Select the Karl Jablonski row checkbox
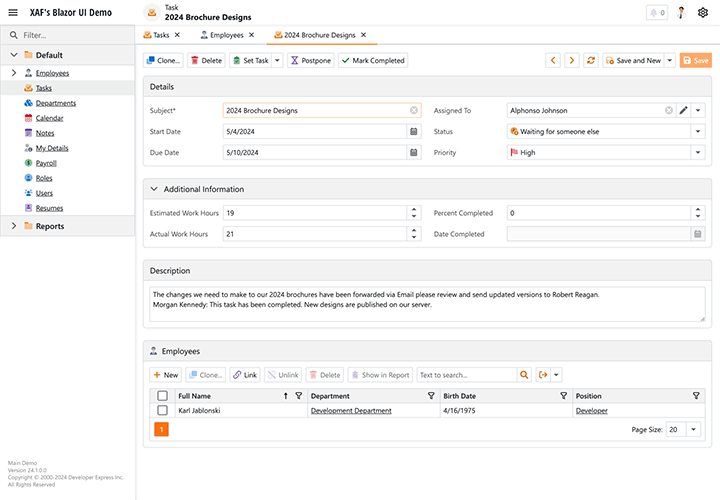 point(162,410)
